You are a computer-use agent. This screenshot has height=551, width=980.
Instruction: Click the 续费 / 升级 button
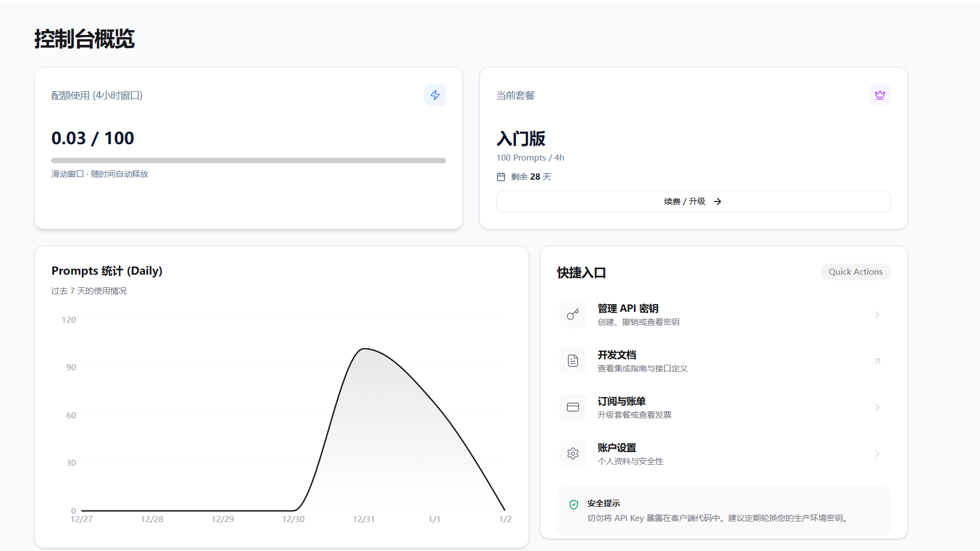pyautogui.click(x=693, y=202)
